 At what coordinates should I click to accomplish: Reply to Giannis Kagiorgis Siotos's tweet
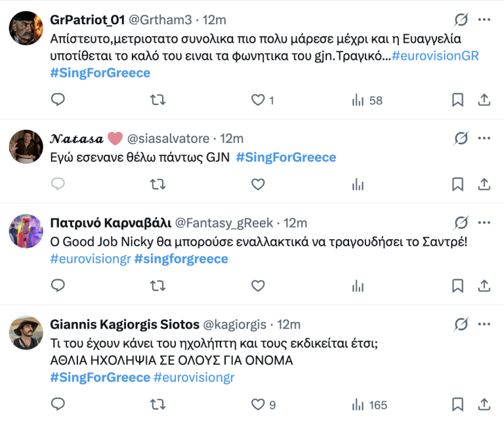(x=58, y=405)
